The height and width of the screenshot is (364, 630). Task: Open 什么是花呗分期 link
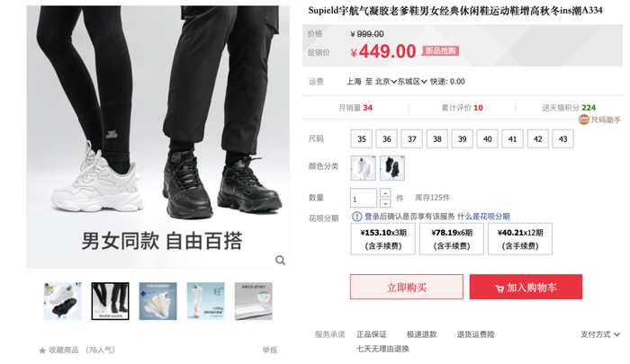(x=483, y=217)
